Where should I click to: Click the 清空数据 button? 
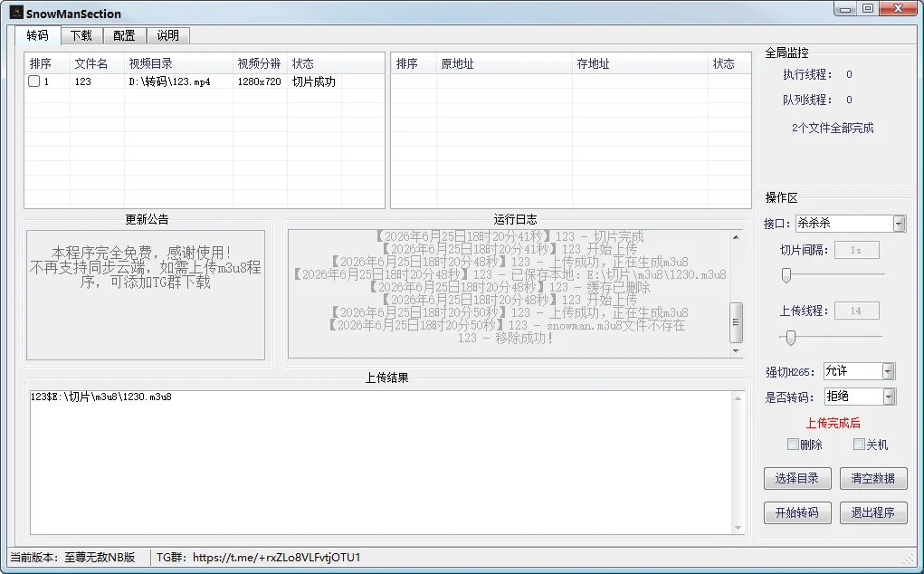872,478
